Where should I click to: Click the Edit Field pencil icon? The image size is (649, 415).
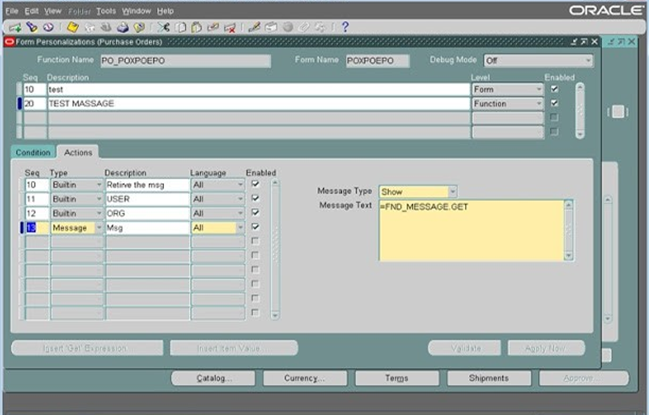[254, 28]
